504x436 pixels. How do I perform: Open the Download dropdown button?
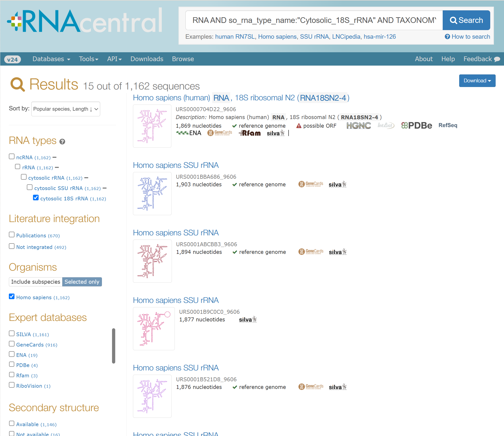point(477,81)
